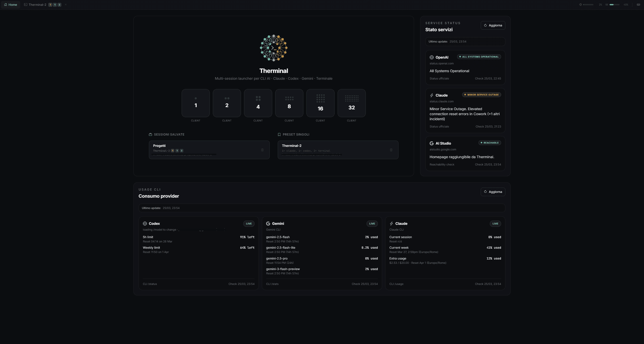The image size is (644, 344).
Task: Click the OpenAI logo in service status
Action: click(x=432, y=57)
